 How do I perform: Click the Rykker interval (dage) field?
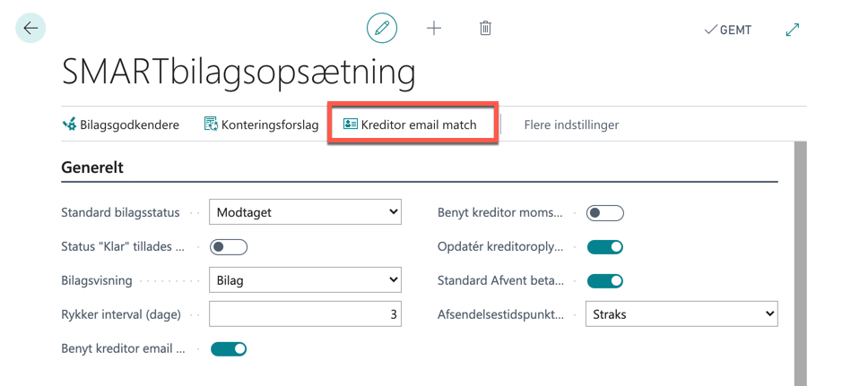(305, 314)
